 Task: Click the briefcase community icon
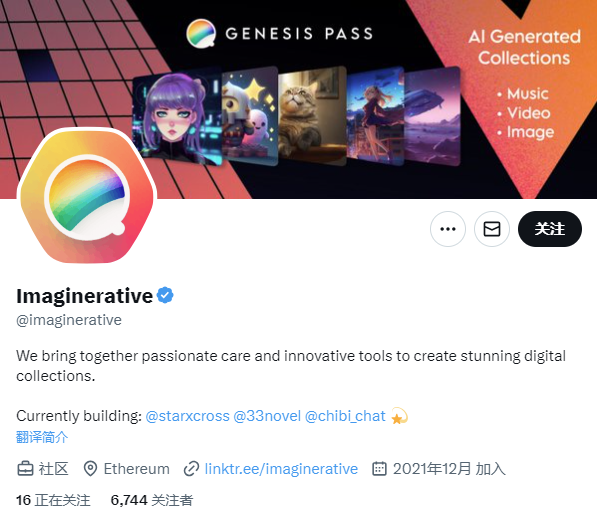pos(25,469)
